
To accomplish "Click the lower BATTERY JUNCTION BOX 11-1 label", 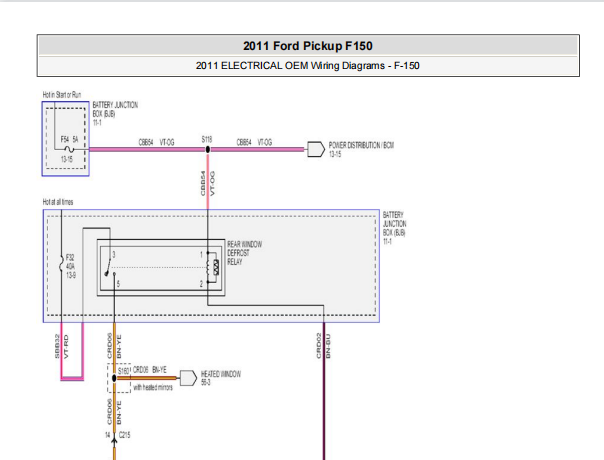I will 394,228.
